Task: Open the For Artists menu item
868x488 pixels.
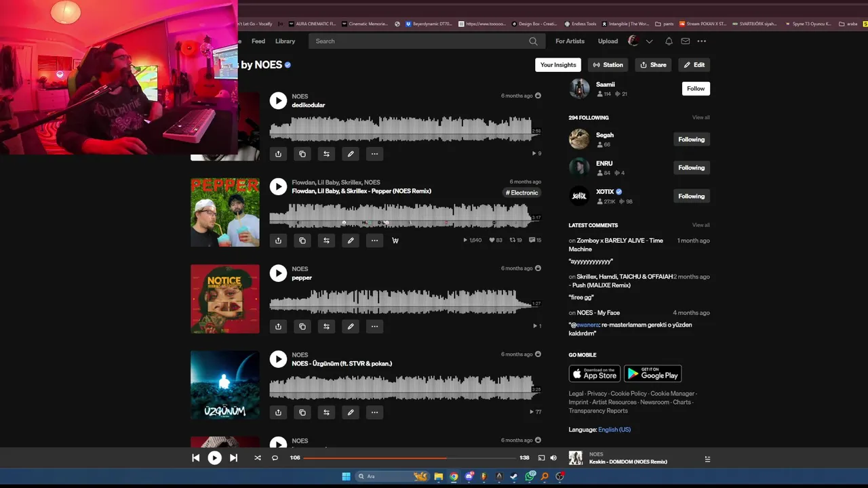Action: [570, 41]
